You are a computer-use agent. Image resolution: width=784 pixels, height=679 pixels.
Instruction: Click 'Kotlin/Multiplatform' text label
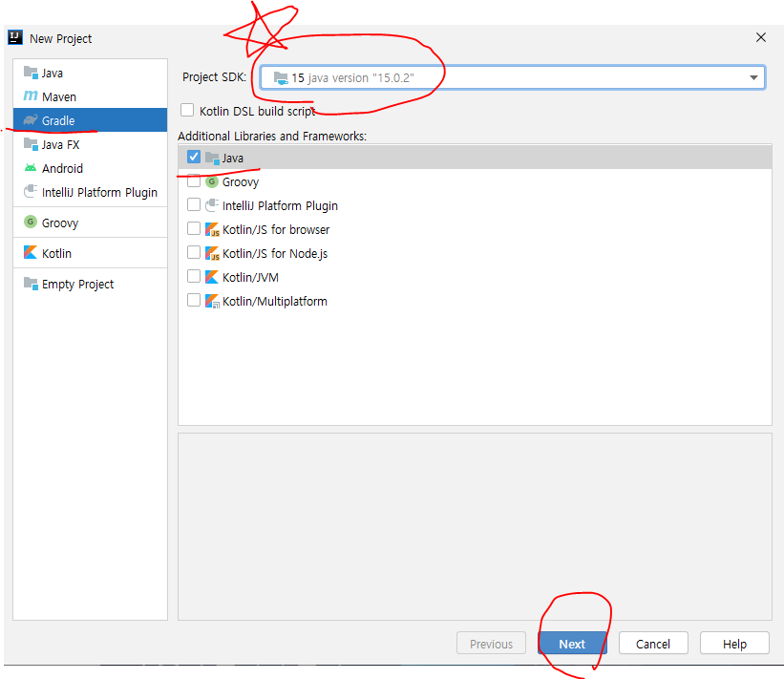tap(275, 301)
